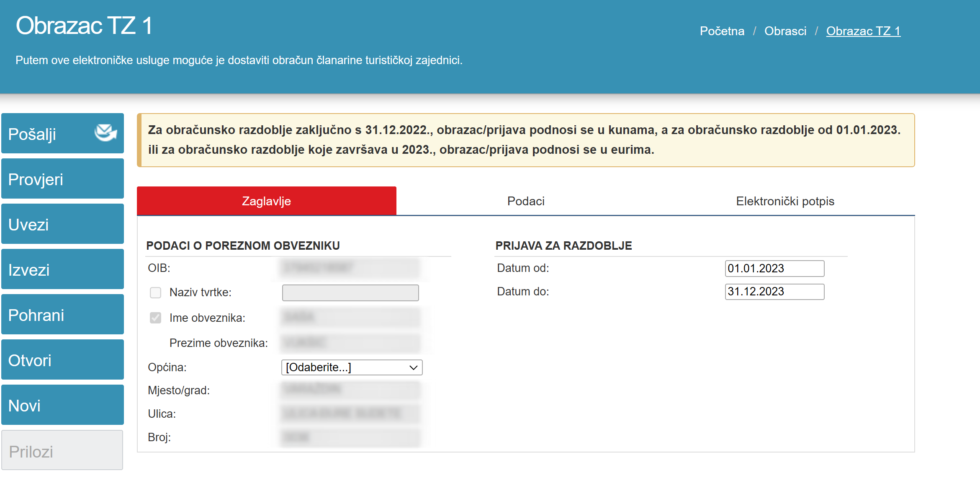Image resolution: width=980 pixels, height=499 pixels.
Task: Import data using the Uvezi button
Action: 62,224
